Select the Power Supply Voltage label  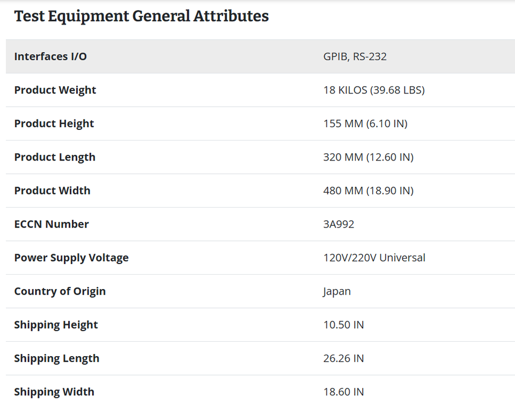click(71, 258)
